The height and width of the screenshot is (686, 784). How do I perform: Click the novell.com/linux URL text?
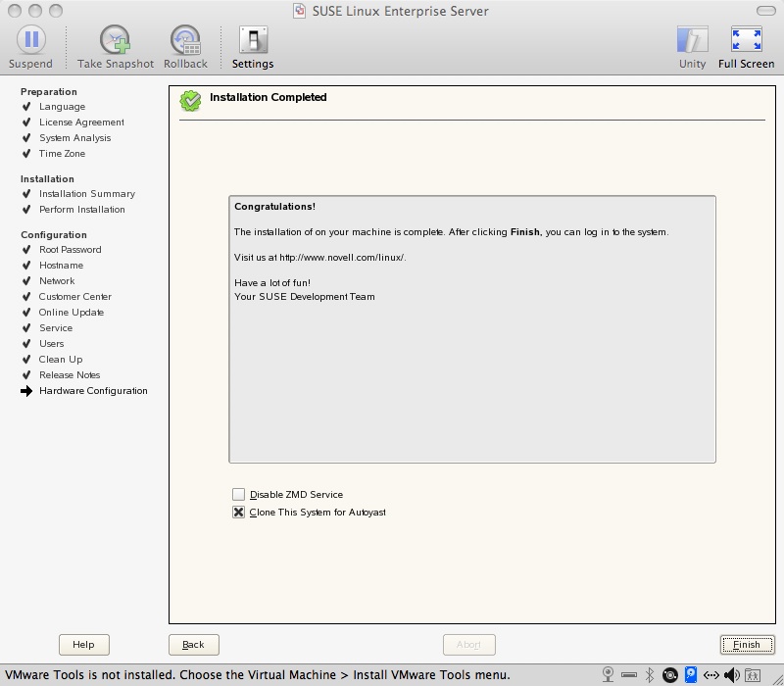(342, 258)
